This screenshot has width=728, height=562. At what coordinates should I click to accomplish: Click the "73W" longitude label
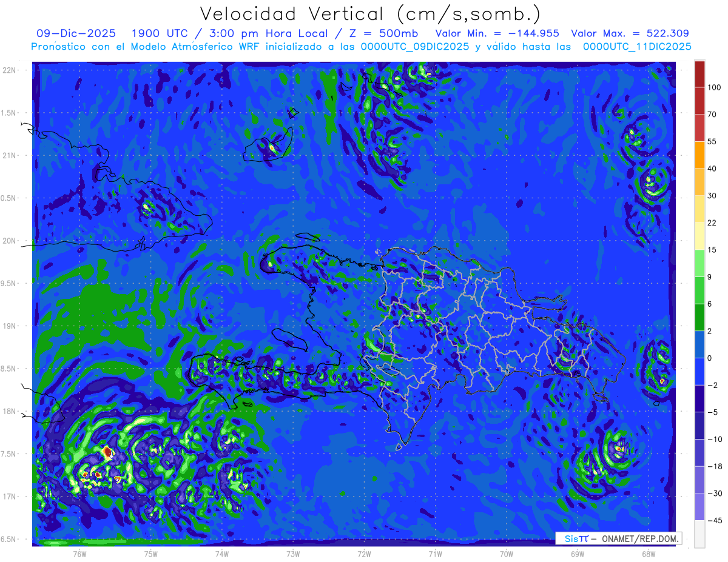[293, 554]
